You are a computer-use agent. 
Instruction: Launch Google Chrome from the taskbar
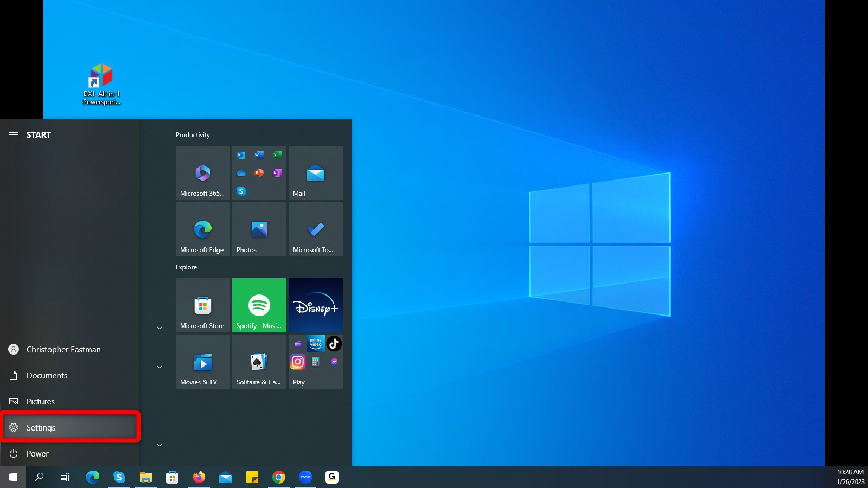tap(279, 477)
